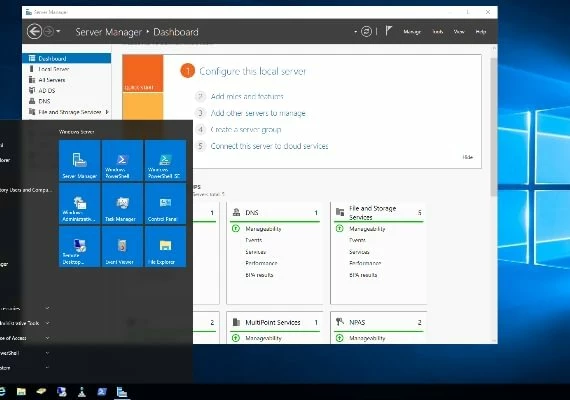570x400 pixels.
Task: Open the Windows Administrative Tools start tile
Action: 80,203
